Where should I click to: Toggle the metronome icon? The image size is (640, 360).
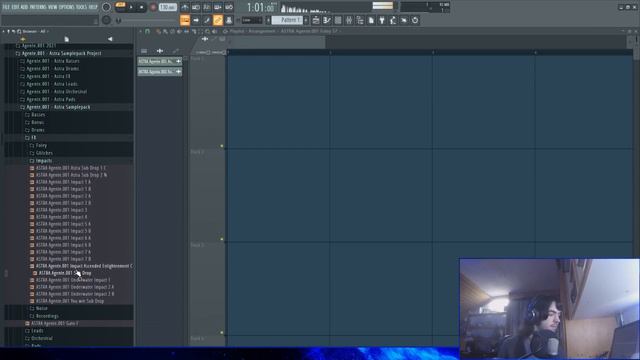(185, 7)
